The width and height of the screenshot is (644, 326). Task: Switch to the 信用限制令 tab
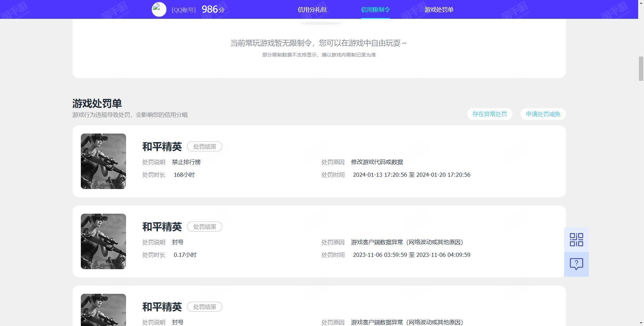point(375,10)
